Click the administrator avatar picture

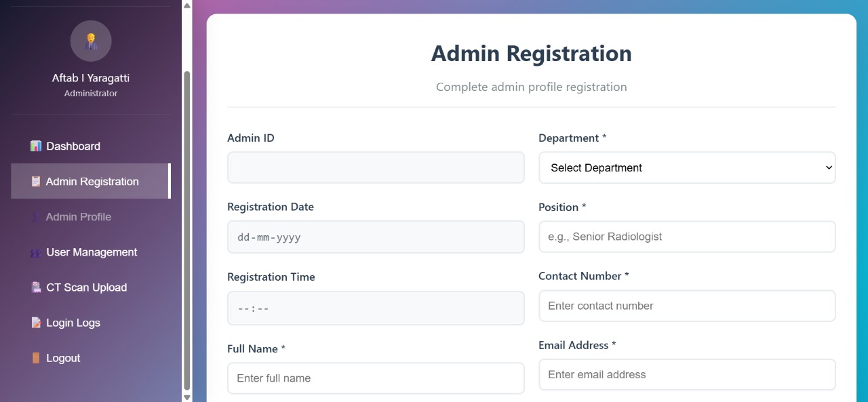(x=91, y=41)
